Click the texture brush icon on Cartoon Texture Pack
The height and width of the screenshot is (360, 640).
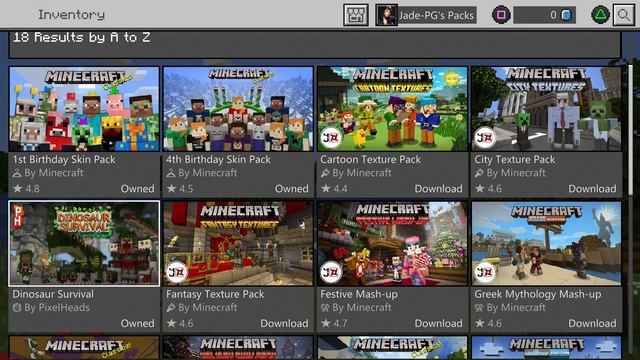pos(325,173)
